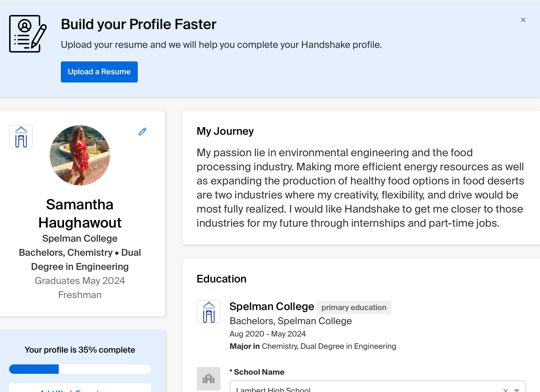Click the Bachelors, Chemistry degree text in sidebar

point(80,260)
